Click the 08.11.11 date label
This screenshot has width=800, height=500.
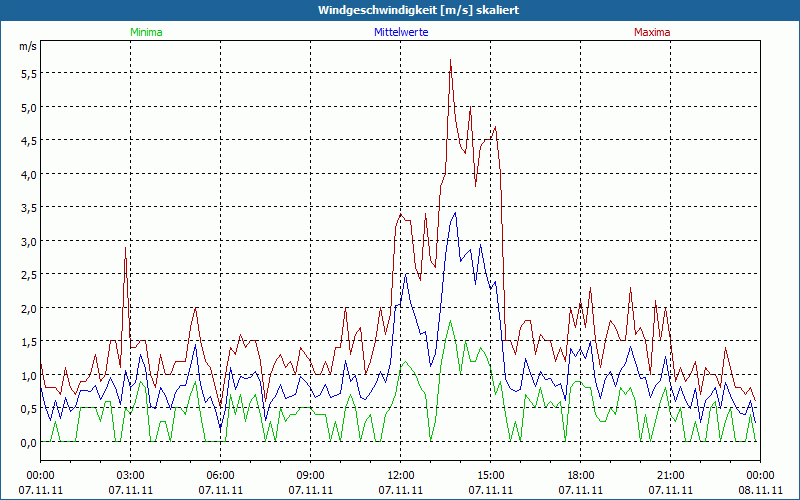pos(760,491)
